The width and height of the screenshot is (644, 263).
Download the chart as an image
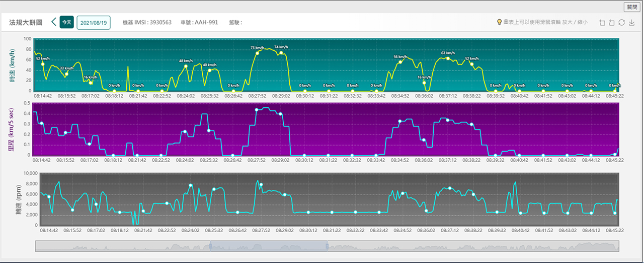[x=632, y=23]
